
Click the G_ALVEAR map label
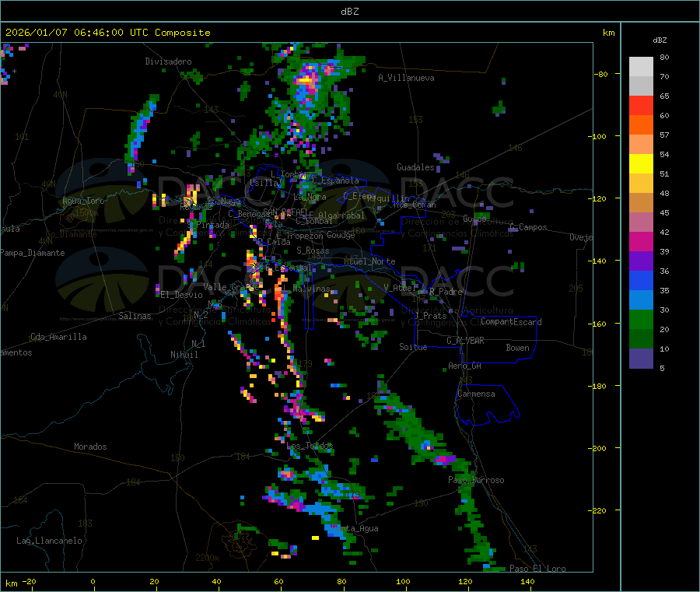point(465,341)
